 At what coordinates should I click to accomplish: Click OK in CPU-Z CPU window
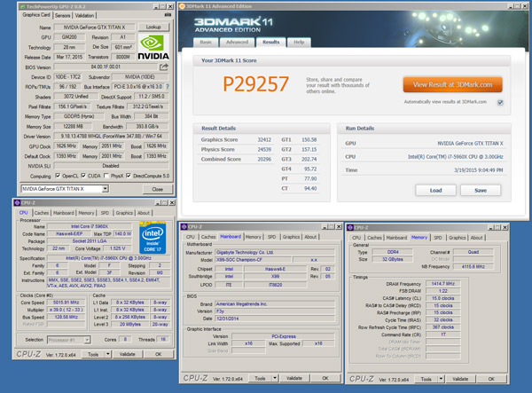click(x=159, y=354)
